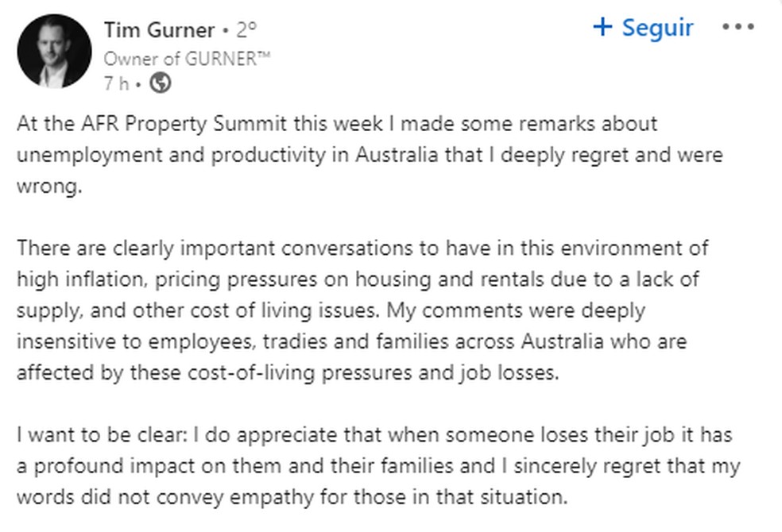Open the three-dot more options menu
The image size is (782, 532).
tap(737, 28)
